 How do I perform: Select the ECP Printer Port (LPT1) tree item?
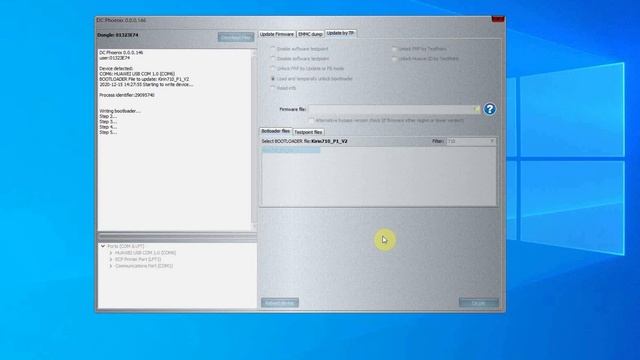click(138, 259)
